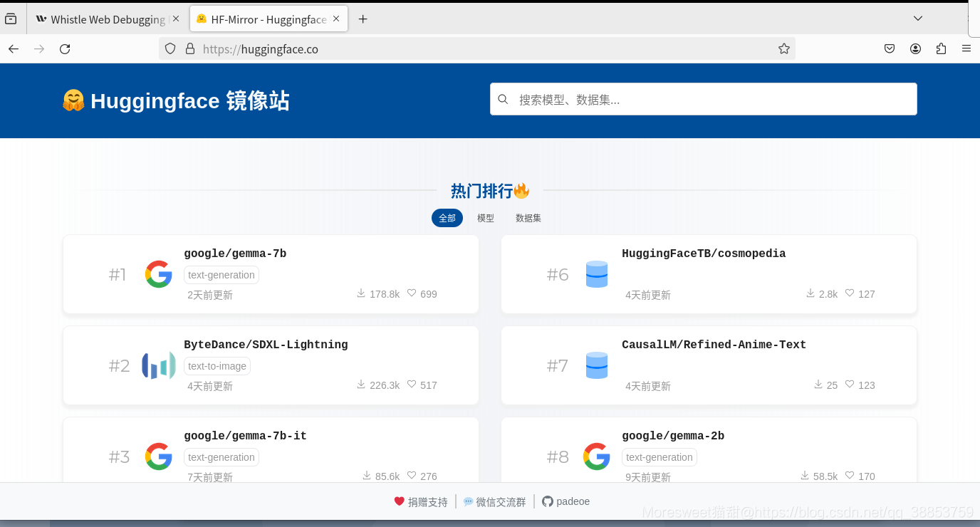Click the #7 rank number
This screenshot has height=527, width=980.
pos(557,366)
